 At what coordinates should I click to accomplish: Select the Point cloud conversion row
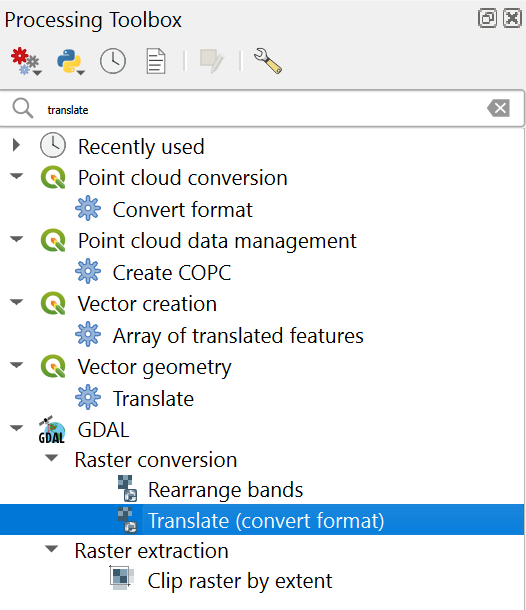coord(262,178)
